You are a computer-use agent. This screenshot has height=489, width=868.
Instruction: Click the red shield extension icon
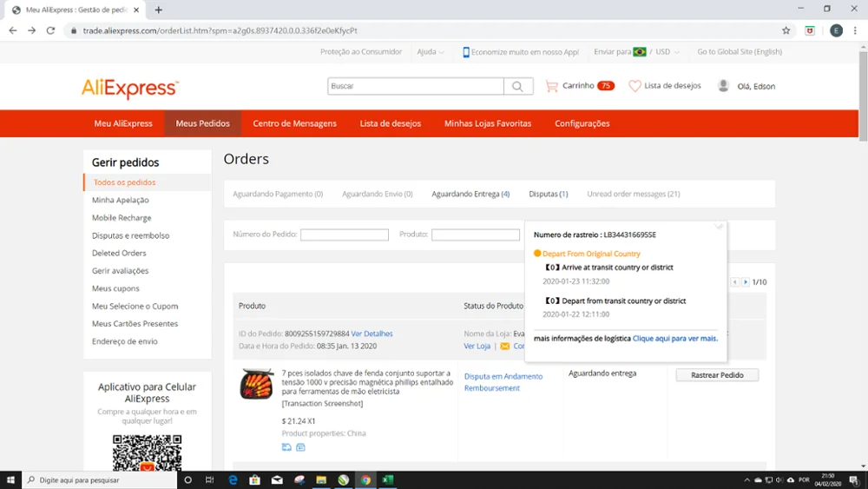click(810, 30)
